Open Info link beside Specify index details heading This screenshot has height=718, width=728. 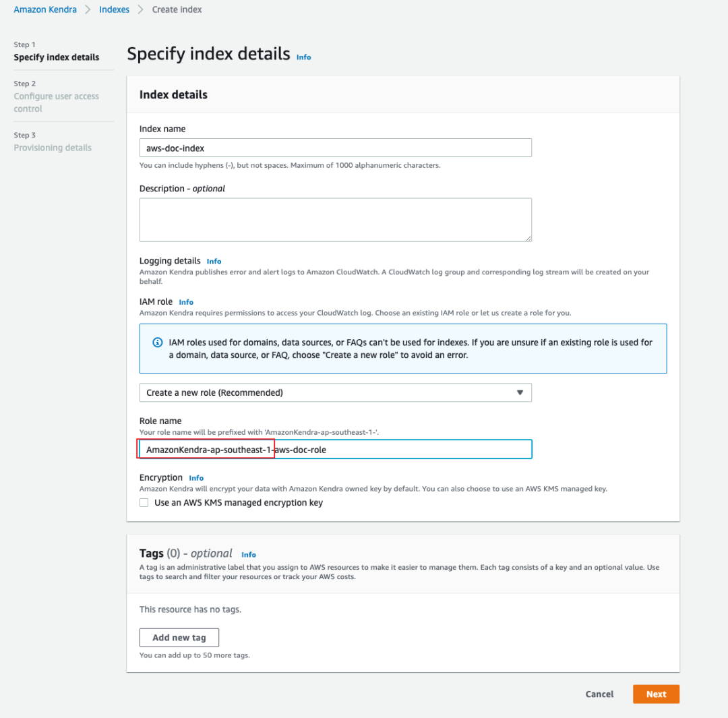[x=303, y=57]
